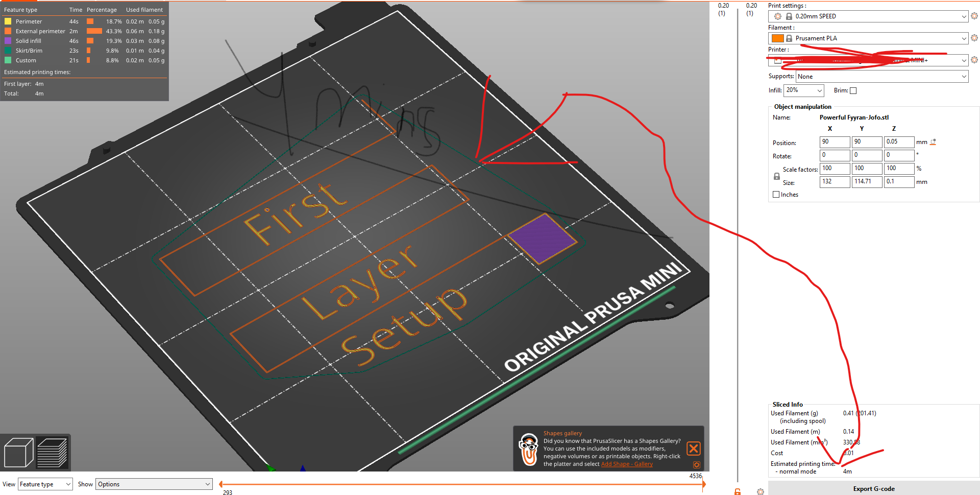Open the Show Options dropdown
Screen dimensions: 980x495
(154, 484)
